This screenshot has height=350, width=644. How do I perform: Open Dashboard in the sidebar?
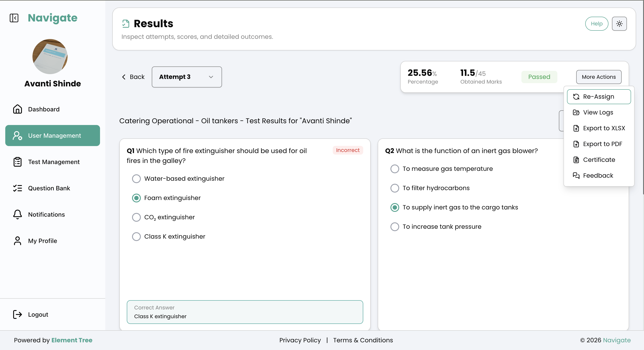[x=52, y=109]
